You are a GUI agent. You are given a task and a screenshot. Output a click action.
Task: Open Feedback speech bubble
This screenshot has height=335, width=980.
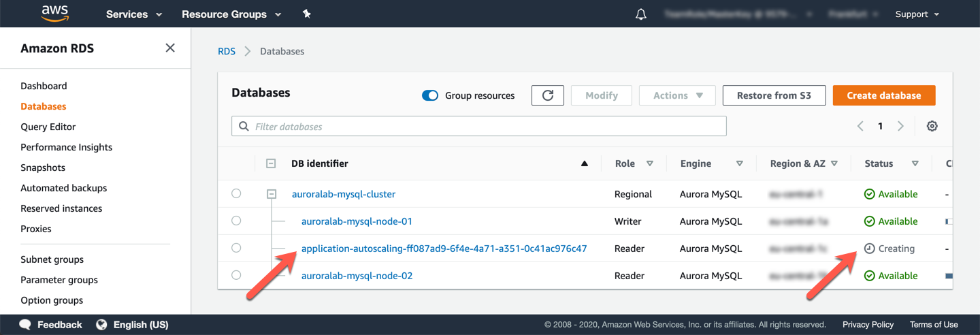[x=25, y=324]
